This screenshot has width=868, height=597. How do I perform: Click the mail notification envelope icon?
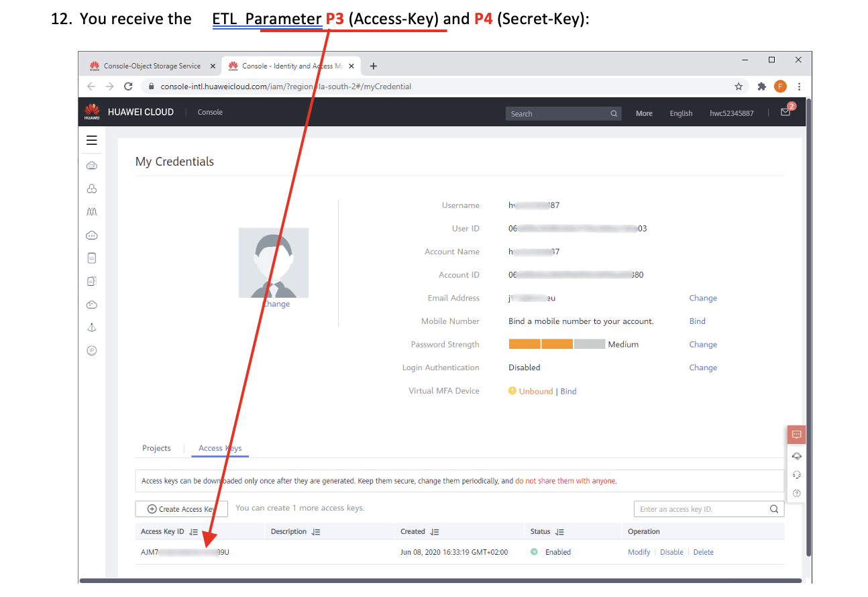click(x=785, y=113)
